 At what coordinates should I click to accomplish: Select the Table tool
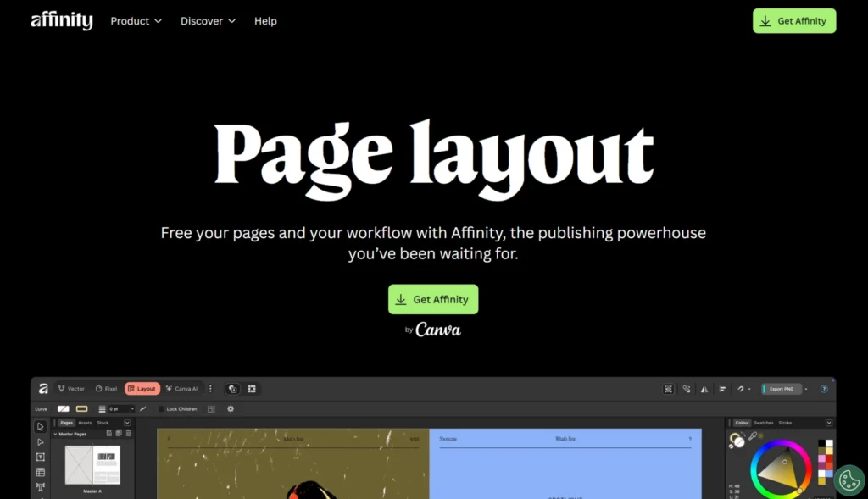(40, 472)
